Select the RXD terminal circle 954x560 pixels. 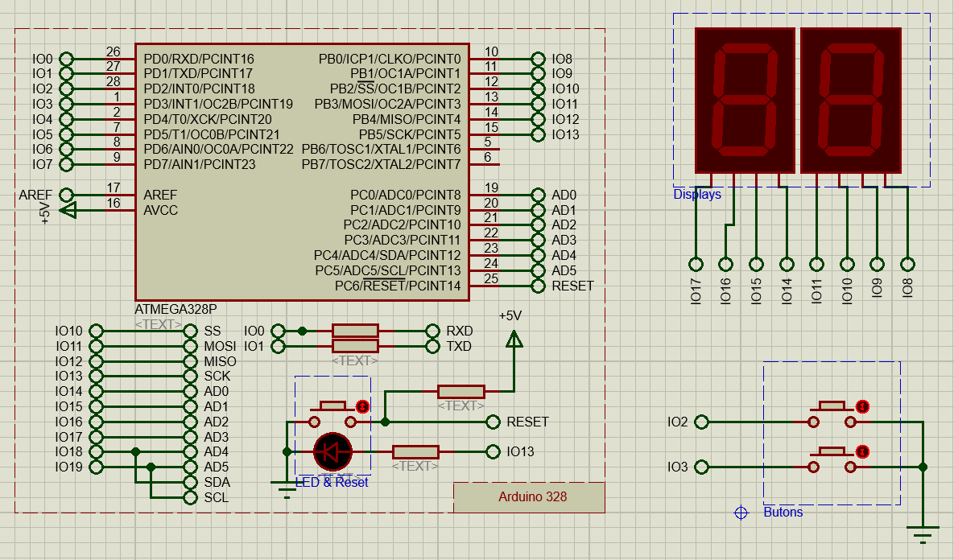[x=432, y=331]
